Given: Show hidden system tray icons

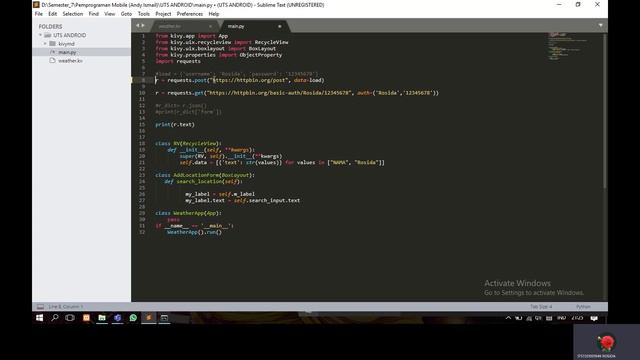Looking at the screenshot, I should [x=508, y=318].
